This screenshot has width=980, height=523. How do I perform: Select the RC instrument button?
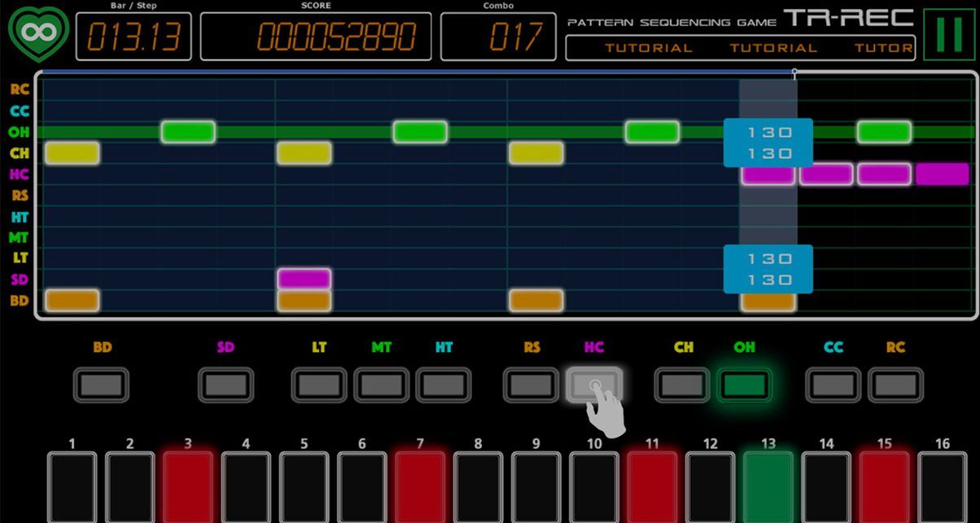pos(895,385)
